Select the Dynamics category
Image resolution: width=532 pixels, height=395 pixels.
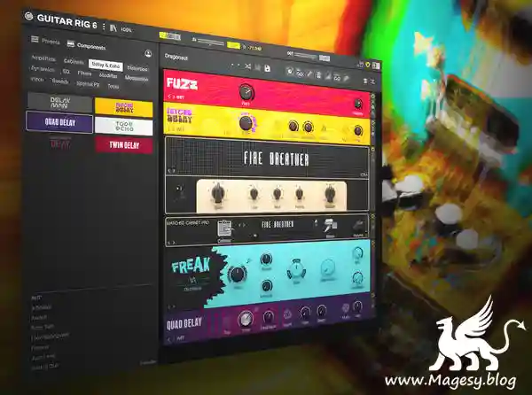pyautogui.click(x=43, y=69)
